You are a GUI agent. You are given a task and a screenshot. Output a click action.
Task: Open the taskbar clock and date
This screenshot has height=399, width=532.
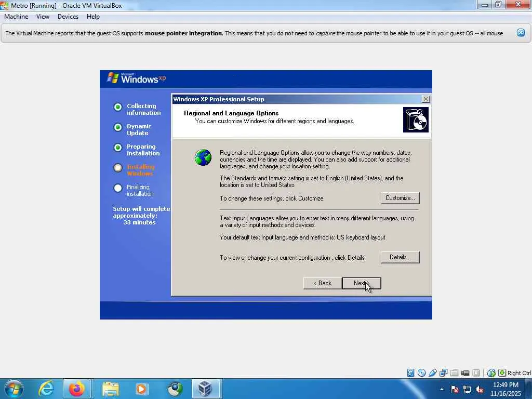coord(505,389)
